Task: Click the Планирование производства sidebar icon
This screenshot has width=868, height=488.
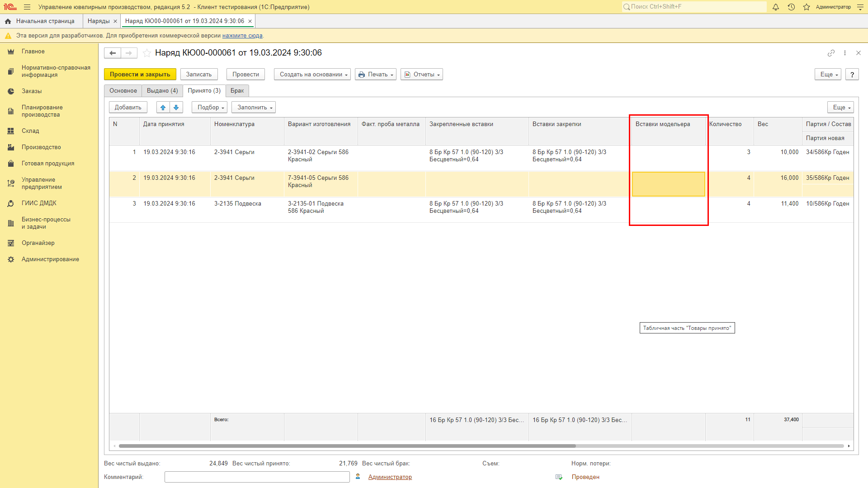Action: 11,111
